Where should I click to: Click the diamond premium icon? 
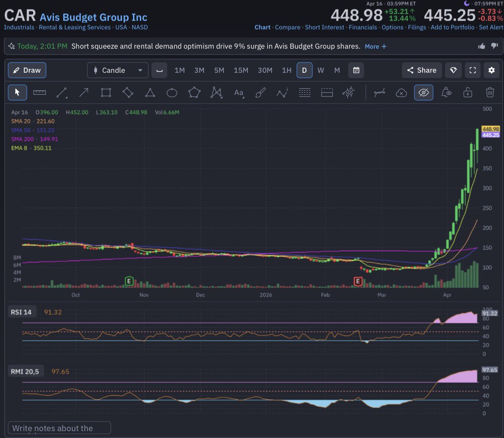pos(453,70)
